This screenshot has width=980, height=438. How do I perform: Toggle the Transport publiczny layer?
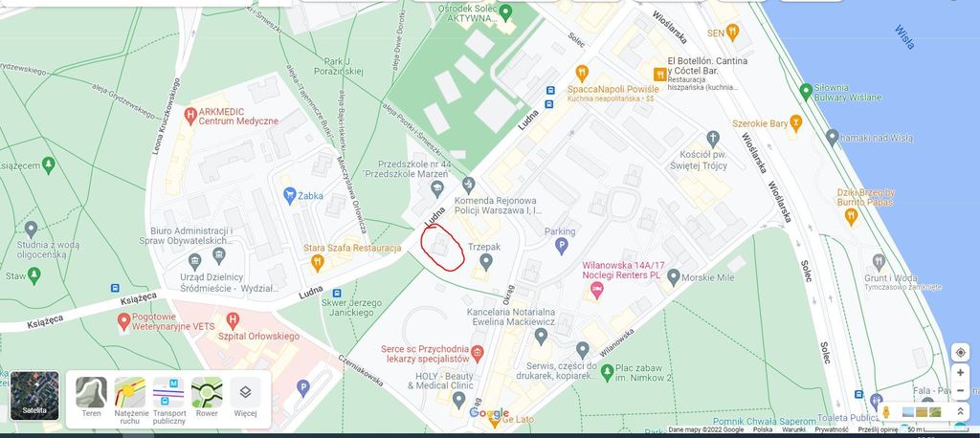(168, 400)
